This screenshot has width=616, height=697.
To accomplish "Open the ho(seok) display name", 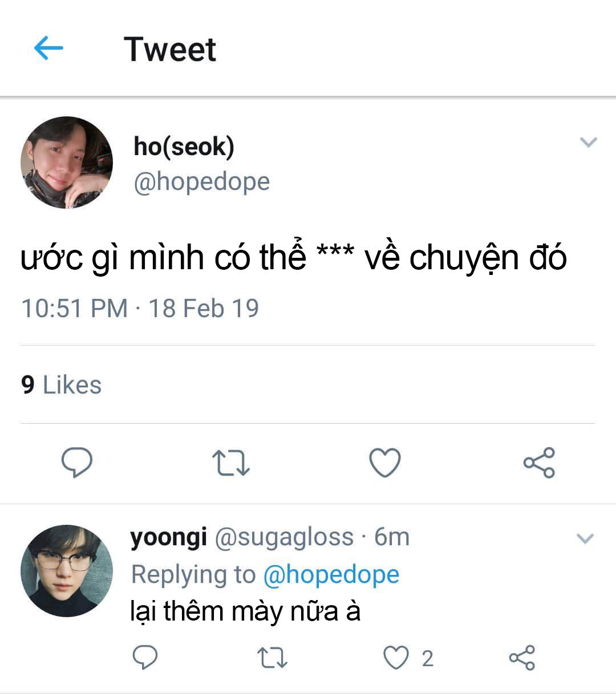I will coord(184,147).
